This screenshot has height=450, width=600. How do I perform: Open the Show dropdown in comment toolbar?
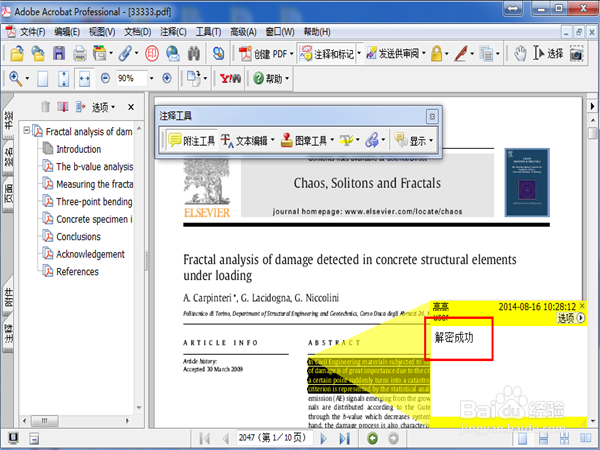[x=414, y=141]
